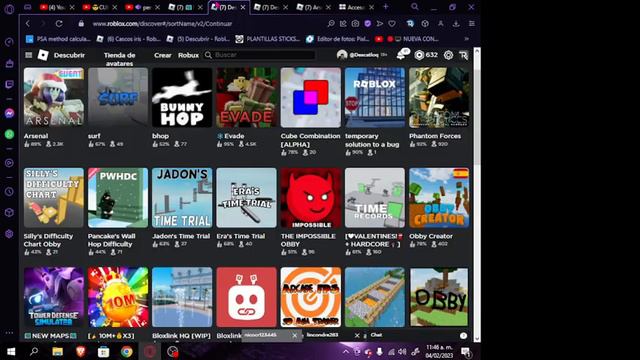The width and height of the screenshot is (640, 360).
Task: Open GX Control speedometer in the sidebar
Action: [x=9, y=42]
